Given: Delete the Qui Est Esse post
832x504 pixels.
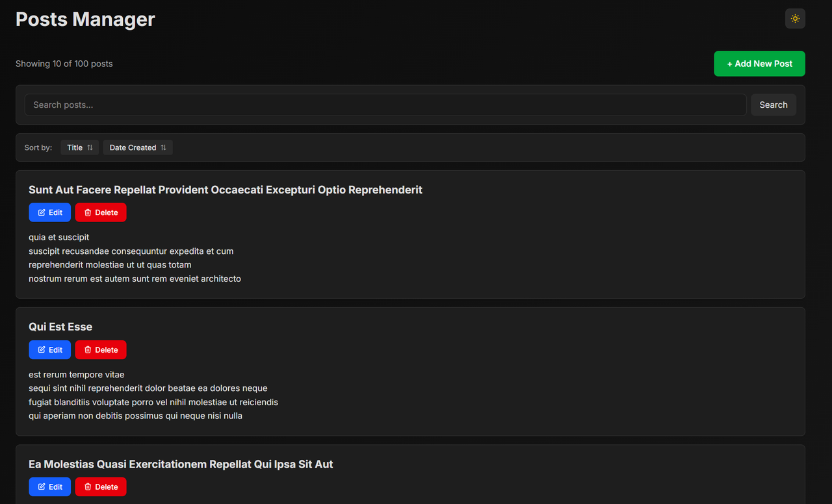Looking at the screenshot, I should pyautogui.click(x=100, y=349).
